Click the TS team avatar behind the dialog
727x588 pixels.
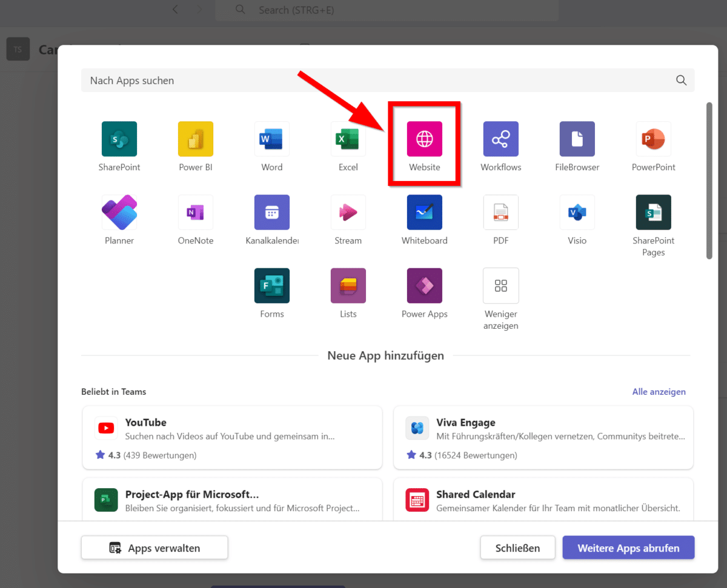click(18, 49)
